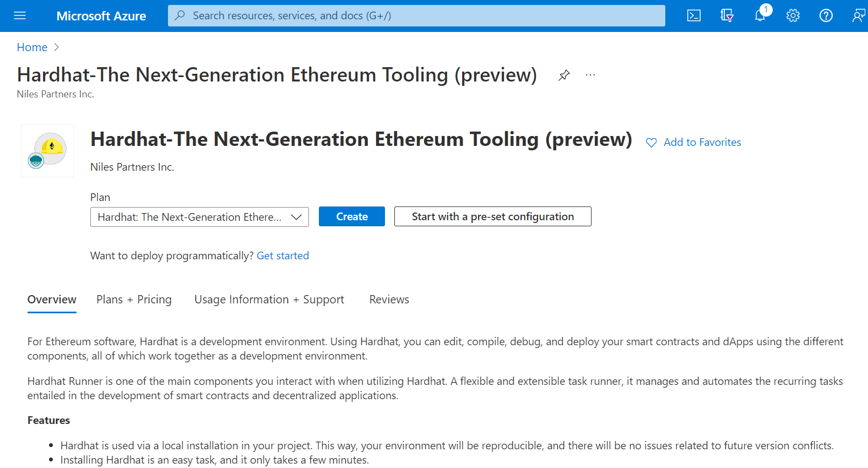This screenshot has width=868, height=468.
Task: Pin the Hardhat page to dashboard
Action: point(564,75)
